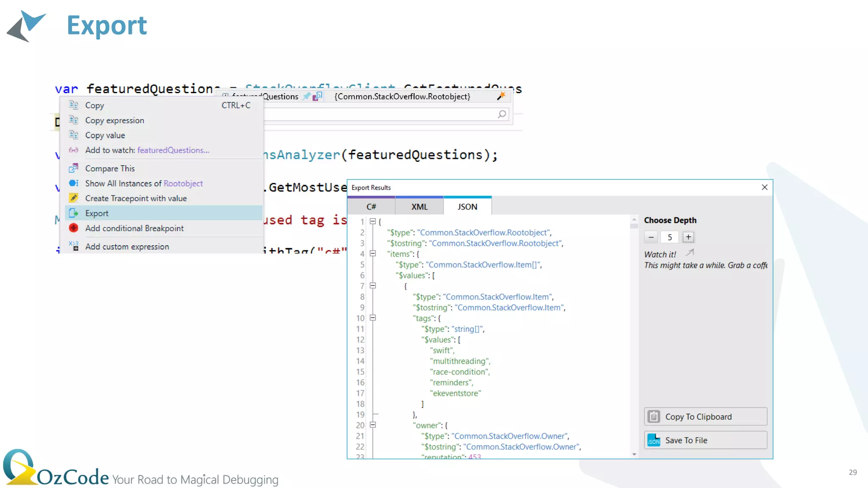The width and height of the screenshot is (868, 488).
Task: Increase depth with the plus button
Action: [x=688, y=237]
